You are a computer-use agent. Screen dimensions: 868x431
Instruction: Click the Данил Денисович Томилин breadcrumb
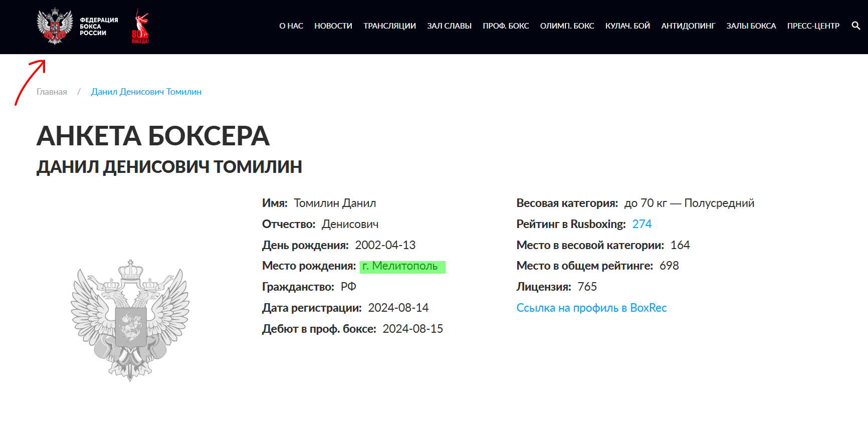(146, 91)
